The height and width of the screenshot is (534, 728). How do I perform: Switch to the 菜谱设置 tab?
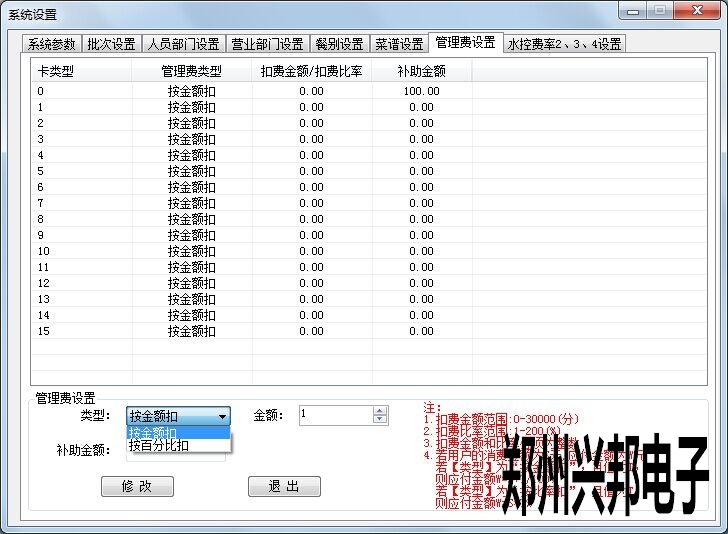pos(399,44)
